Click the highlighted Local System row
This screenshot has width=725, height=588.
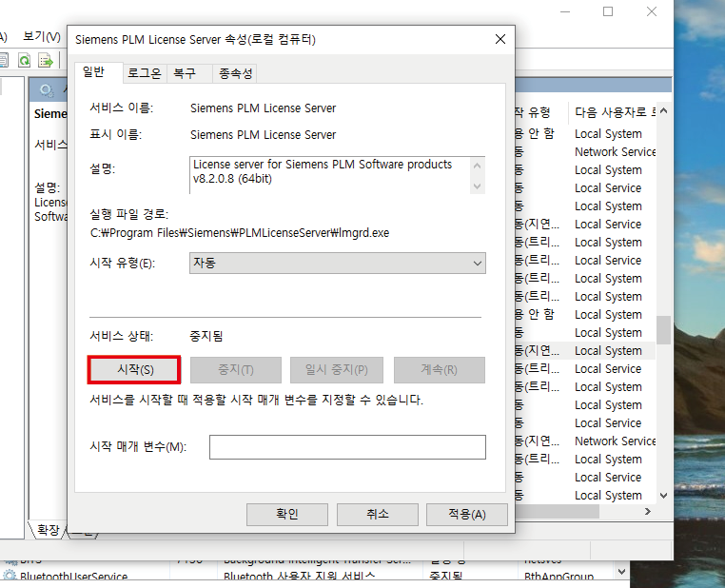coord(608,351)
